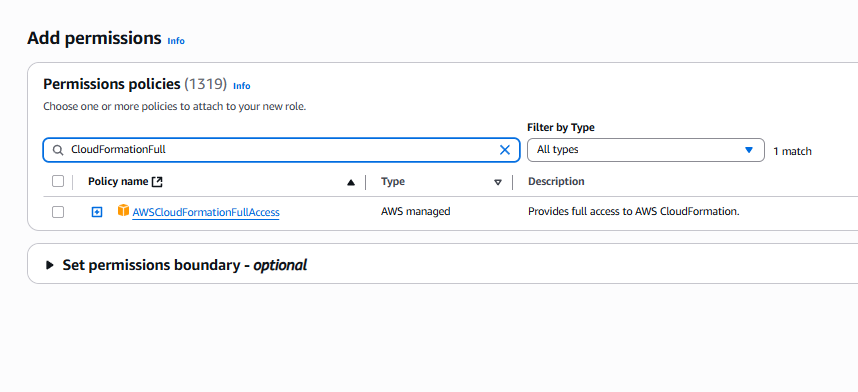The width and height of the screenshot is (858, 392).
Task: Select all policies header checkbox
Action: click(x=58, y=181)
